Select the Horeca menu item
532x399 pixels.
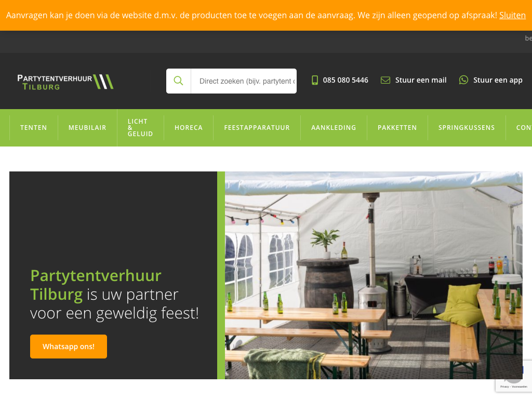coord(189,128)
